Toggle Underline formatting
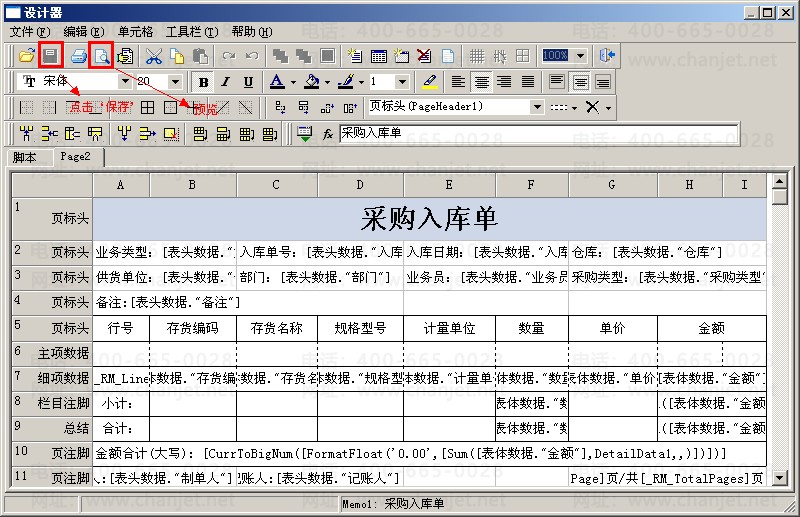This screenshot has width=800, height=517. [x=248, y=82]
